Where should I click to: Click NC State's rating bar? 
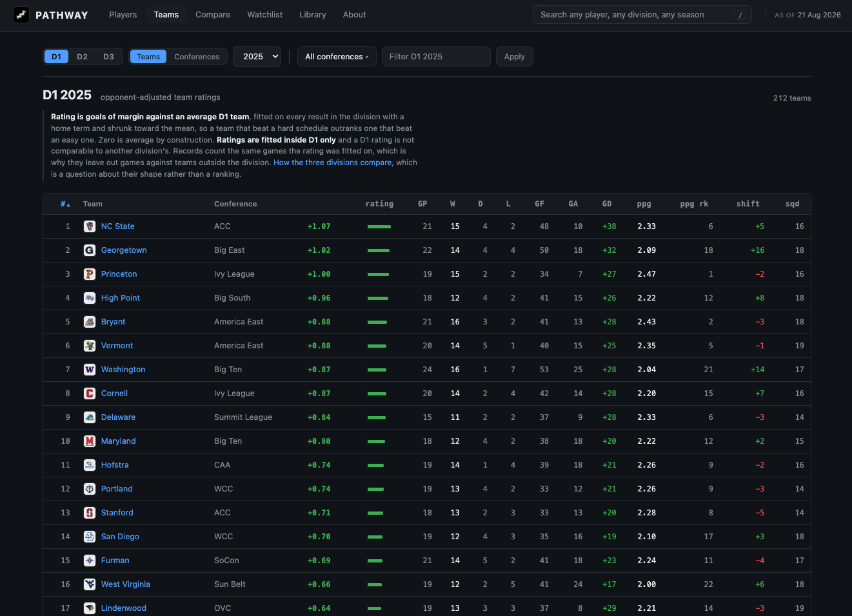point(379,227)
